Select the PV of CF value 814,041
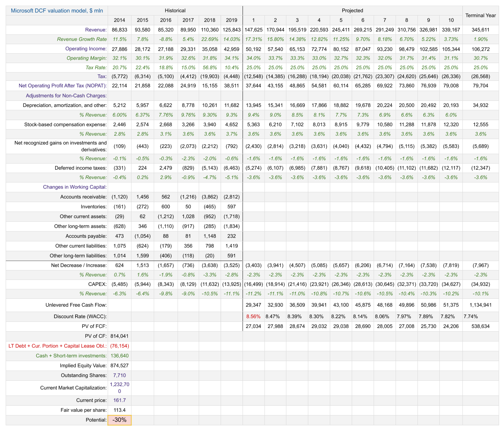Screen dimensions: 504x434 pyautogui.click(x=119, y=336)
